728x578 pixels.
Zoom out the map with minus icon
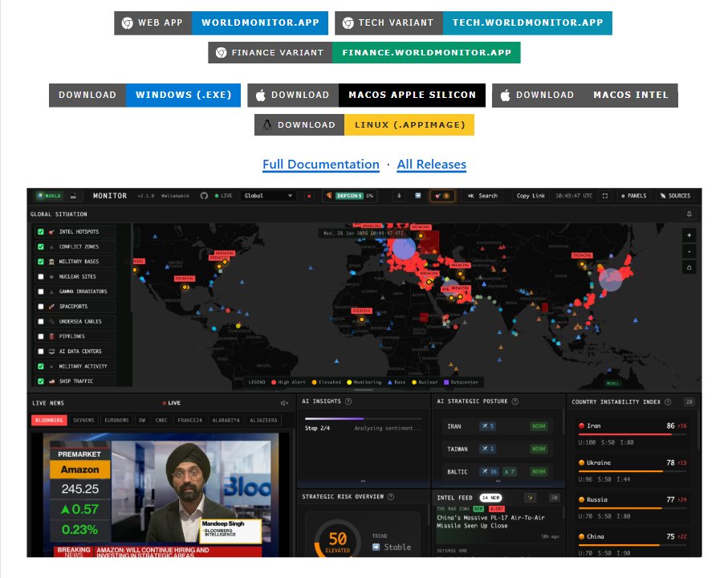pos(689,251)
